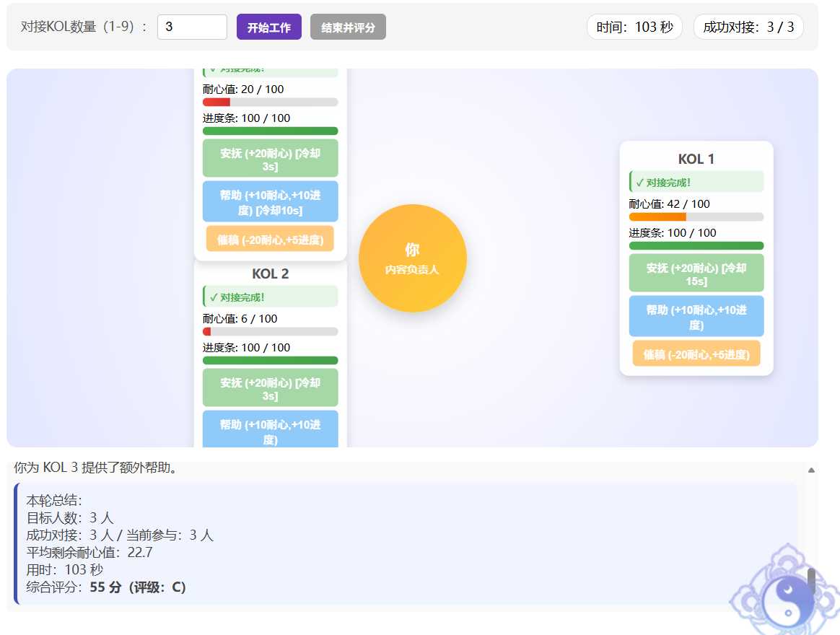Click KOL 2's 安抚 button
Image resolution: width=840 pixels, height=635 pixels.
tap(270, 388)
